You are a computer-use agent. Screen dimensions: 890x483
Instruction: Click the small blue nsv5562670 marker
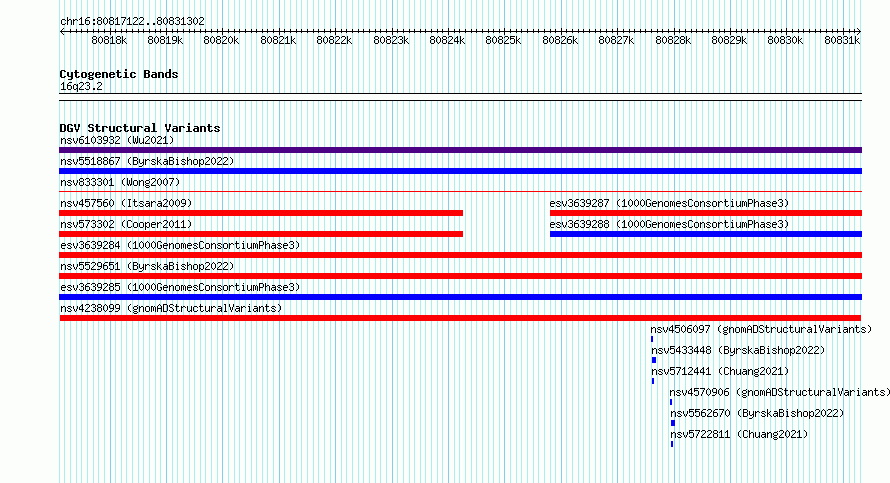tap(673, 423)
